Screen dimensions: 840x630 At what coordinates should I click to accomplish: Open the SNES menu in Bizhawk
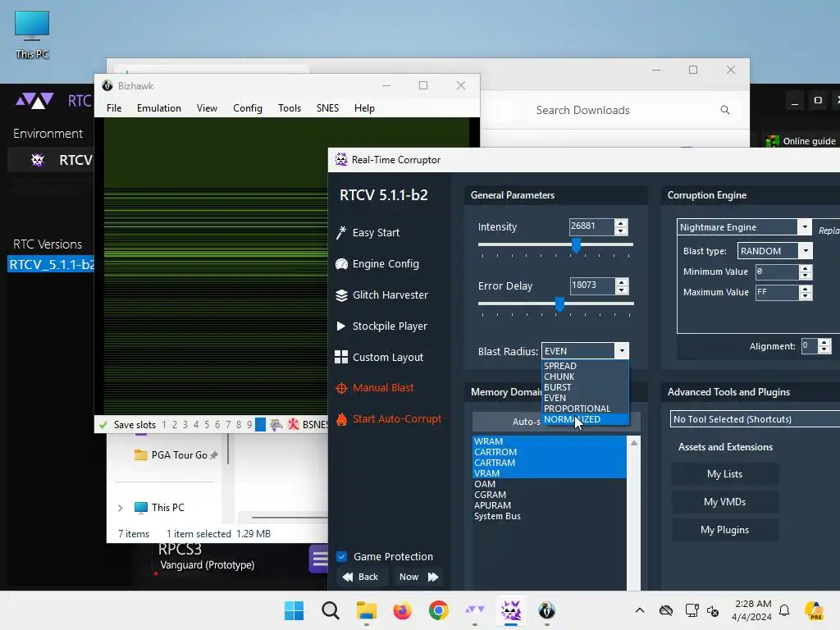(x=327, y=108)
